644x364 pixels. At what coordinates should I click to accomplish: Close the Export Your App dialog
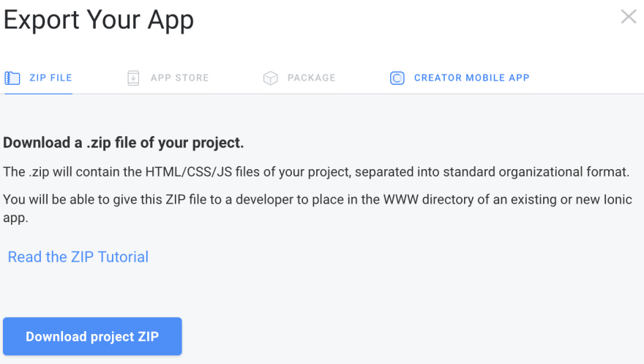(629, 17)
